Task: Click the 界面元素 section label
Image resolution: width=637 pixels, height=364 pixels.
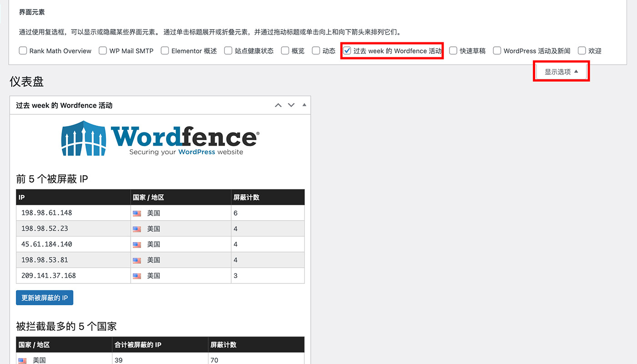Action: [x=32, y=12]
